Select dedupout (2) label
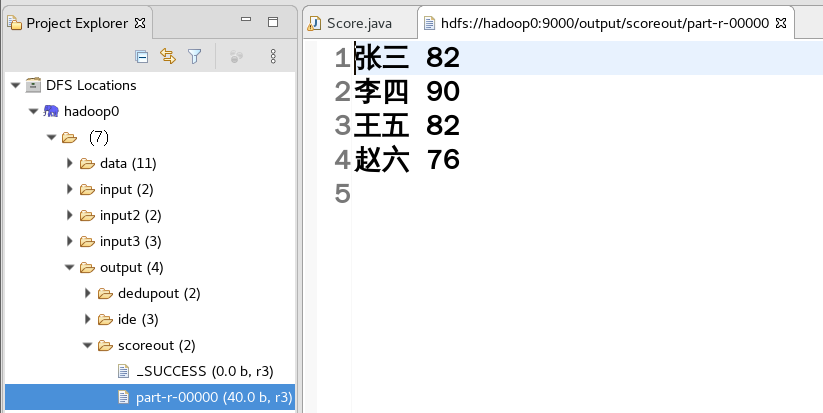823x413 pixels. click(x=159, y=293)
